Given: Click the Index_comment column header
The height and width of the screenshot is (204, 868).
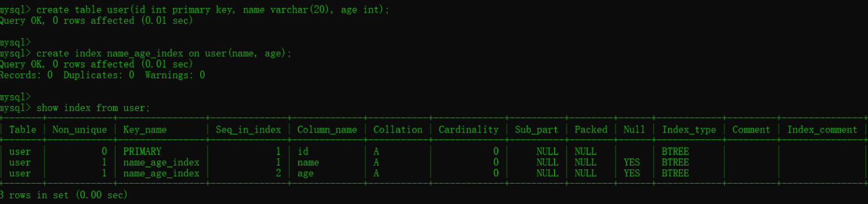Looking at the screenshot, I should click(x=822, y=130).
